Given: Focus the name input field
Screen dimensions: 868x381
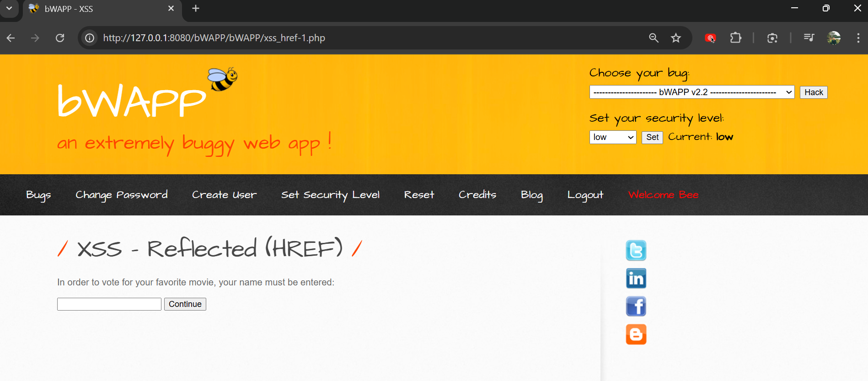Looking at the screenshot, I should (109, 304).
